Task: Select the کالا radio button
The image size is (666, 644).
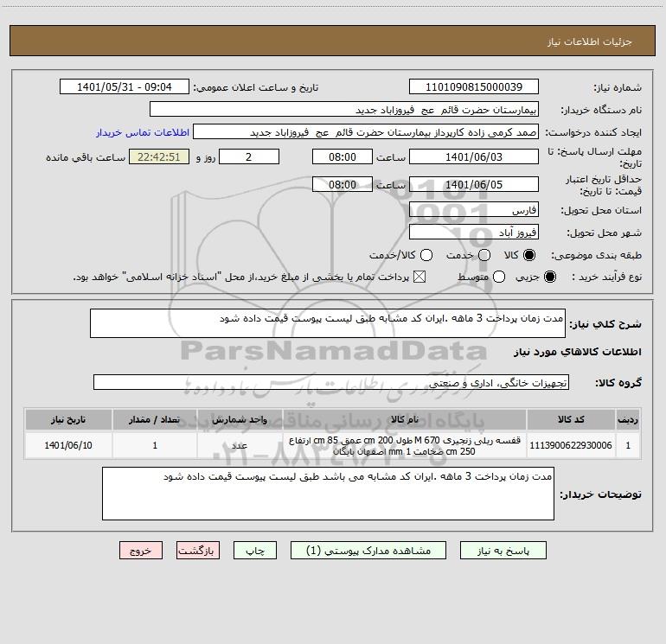Action: pos(529,255)
